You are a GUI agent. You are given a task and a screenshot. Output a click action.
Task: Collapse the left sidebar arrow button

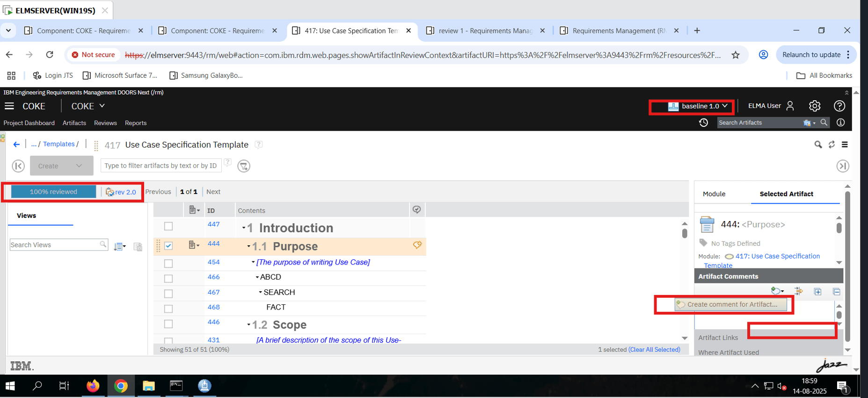(18, 166)
